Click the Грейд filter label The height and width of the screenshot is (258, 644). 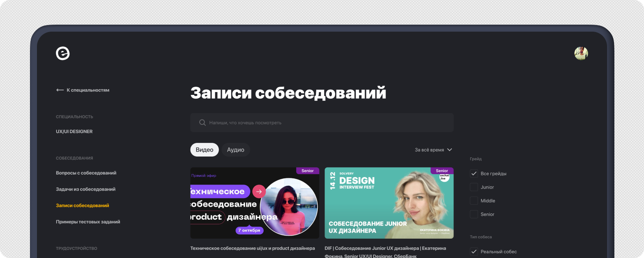point(476,159)
